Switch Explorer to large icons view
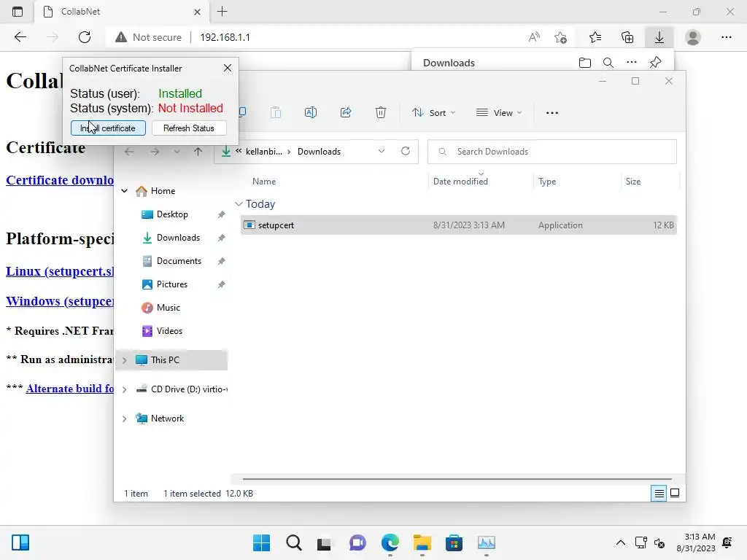747x560 pixels. 675,494
